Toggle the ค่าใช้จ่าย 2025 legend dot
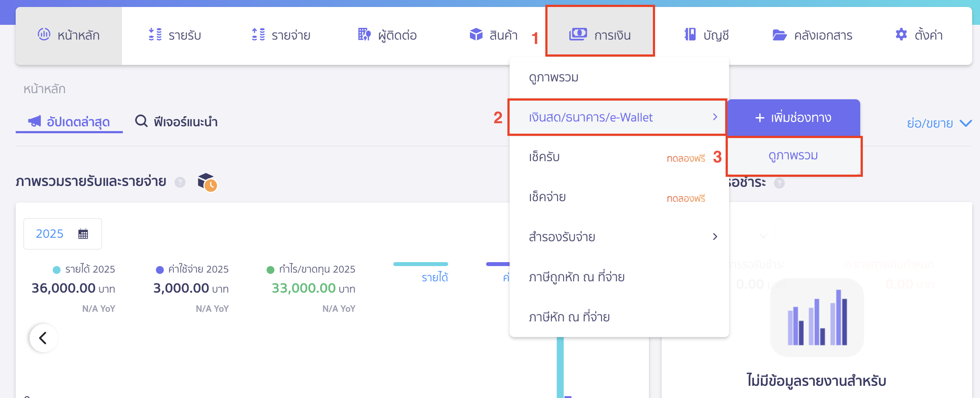This screenshot has width=980, height=398. point(159,269)
